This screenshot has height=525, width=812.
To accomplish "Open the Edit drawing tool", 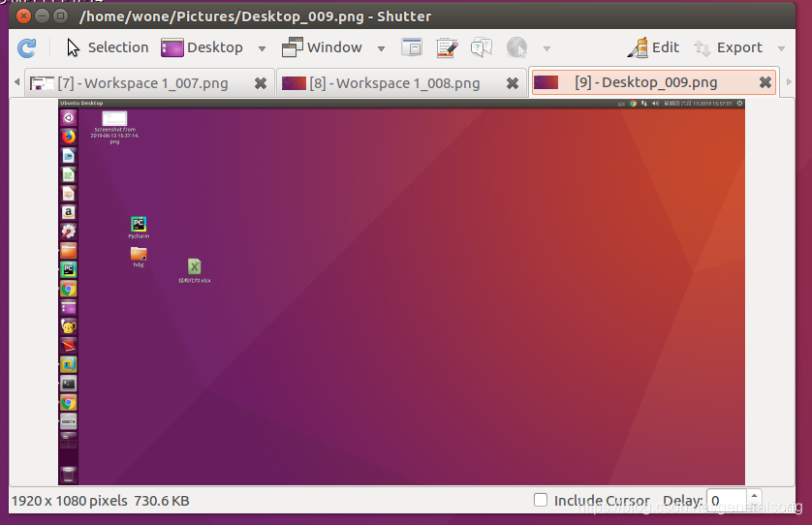I will pos(653,47).
